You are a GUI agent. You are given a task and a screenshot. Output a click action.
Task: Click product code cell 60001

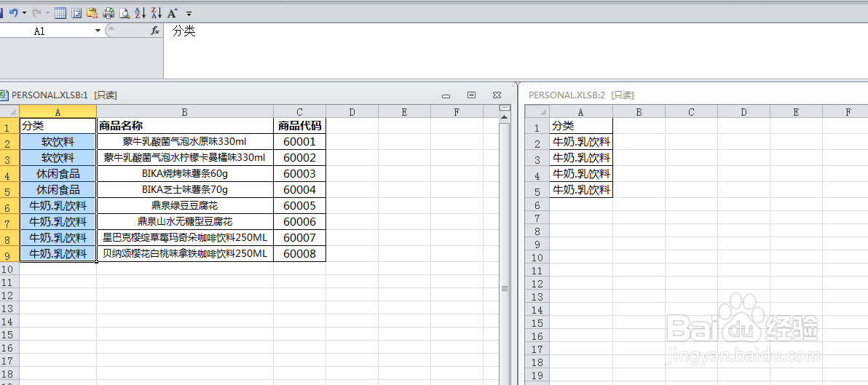click(x=299, y=142)
